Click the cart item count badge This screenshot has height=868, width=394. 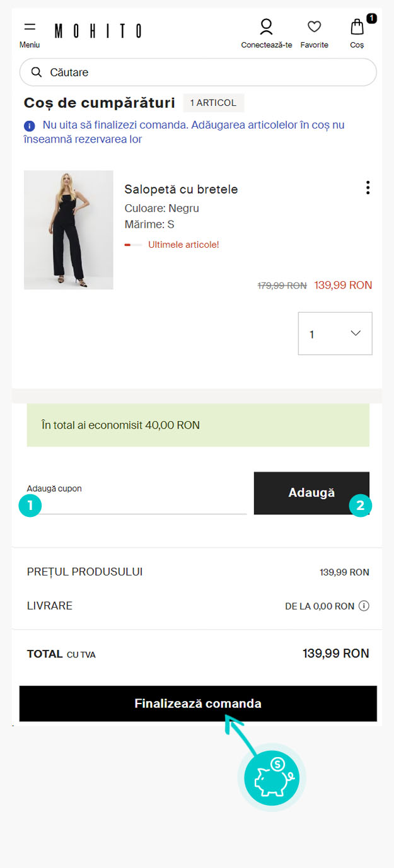tap(371, 18)
